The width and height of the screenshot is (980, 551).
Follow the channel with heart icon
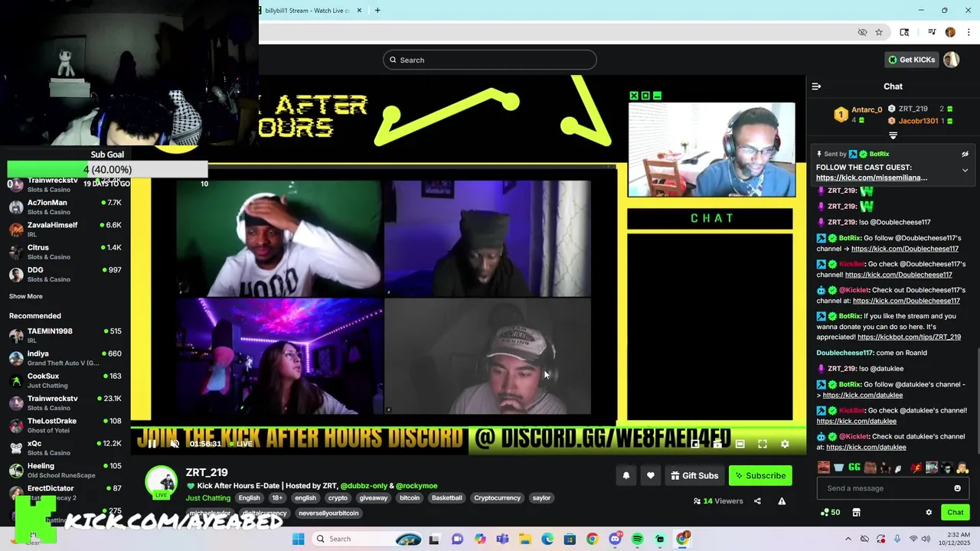pos(651,476)
